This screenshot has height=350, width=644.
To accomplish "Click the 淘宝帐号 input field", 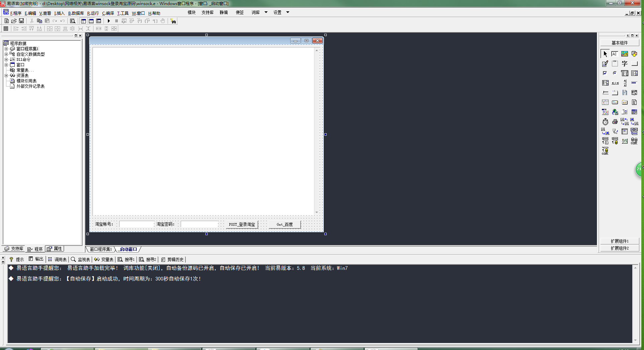I will click(x=136, y=224).
